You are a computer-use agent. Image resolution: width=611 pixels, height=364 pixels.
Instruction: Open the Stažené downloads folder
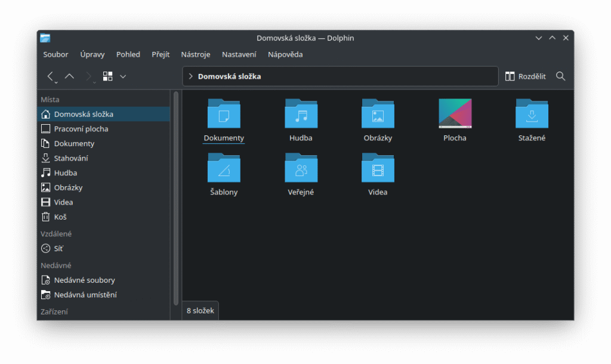point(531,115)
